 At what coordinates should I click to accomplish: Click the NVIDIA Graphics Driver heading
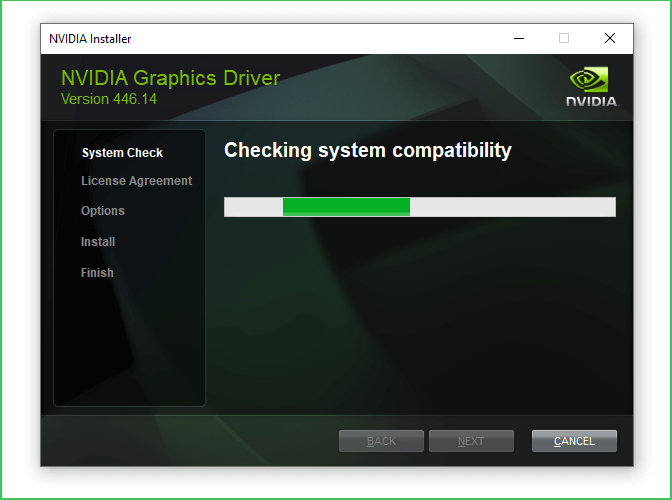tap(170, 78)
